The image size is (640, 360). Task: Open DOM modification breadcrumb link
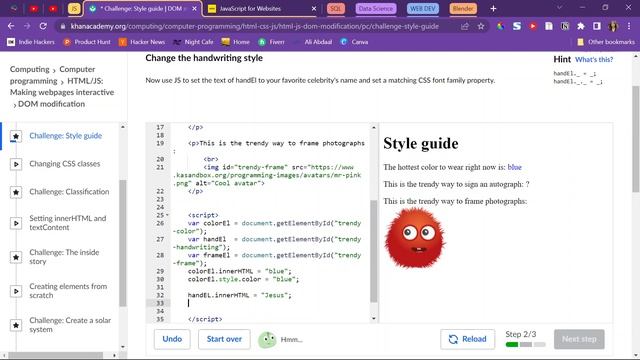tap(51, 104)
